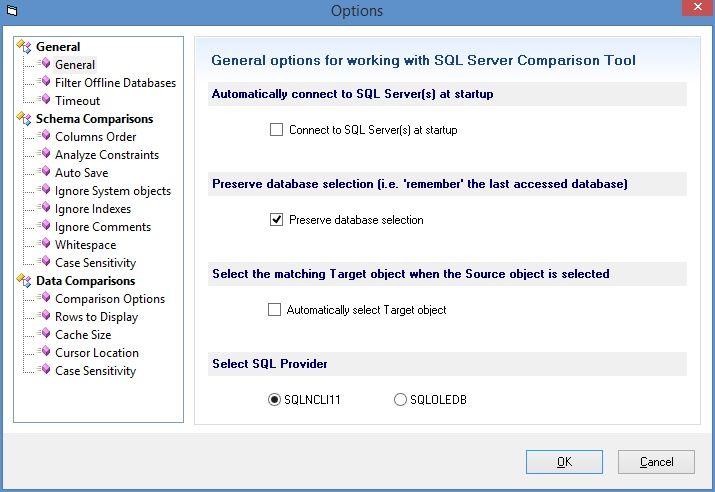The height and width of the screenshot is (492, 715).
Task: Select the Schema Comparisons group heading
Action: point(94,119)
